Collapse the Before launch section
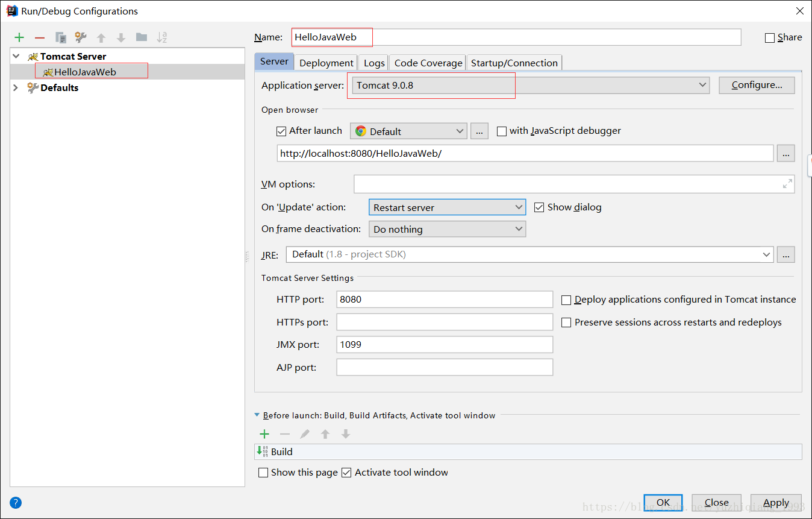The width and height of the screenshot is (812, 519). click(x=258, y=415)
